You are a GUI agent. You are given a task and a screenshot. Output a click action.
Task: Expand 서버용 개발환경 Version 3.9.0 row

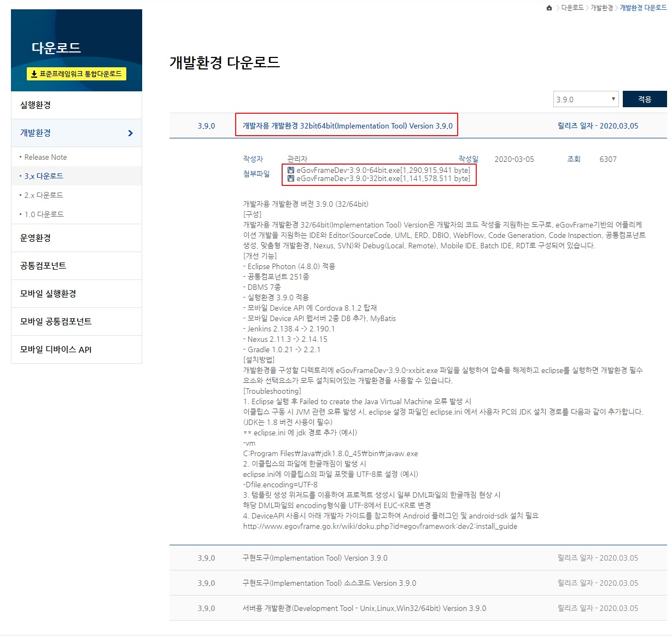pos(364,608)
